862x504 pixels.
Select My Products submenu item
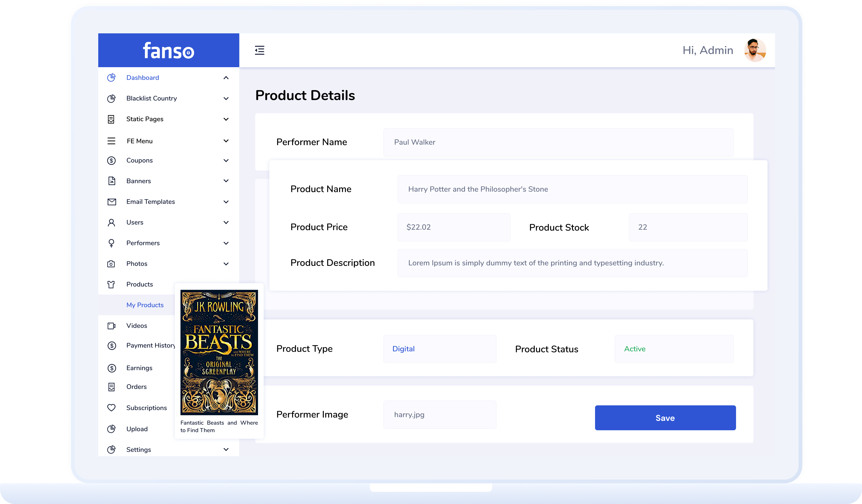tap(145, 305)
